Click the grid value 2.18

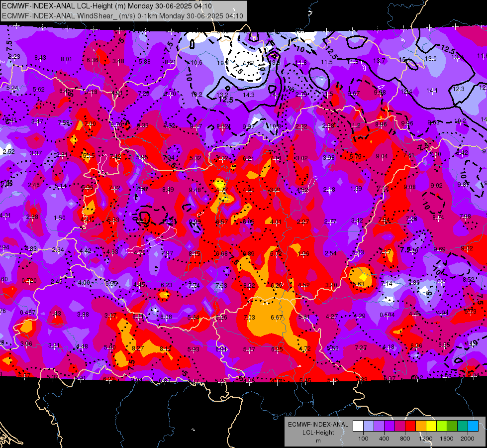pyautogui.click(x=329, y=189)
